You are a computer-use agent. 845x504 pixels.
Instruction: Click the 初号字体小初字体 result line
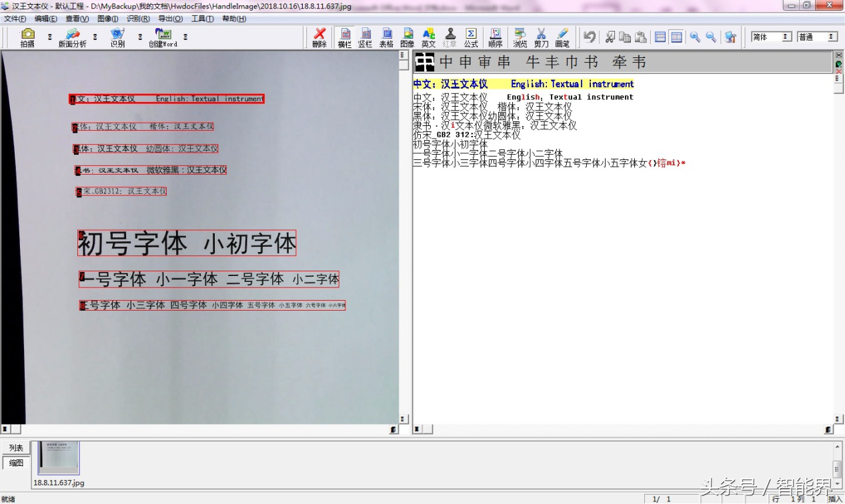pos(450,144)
